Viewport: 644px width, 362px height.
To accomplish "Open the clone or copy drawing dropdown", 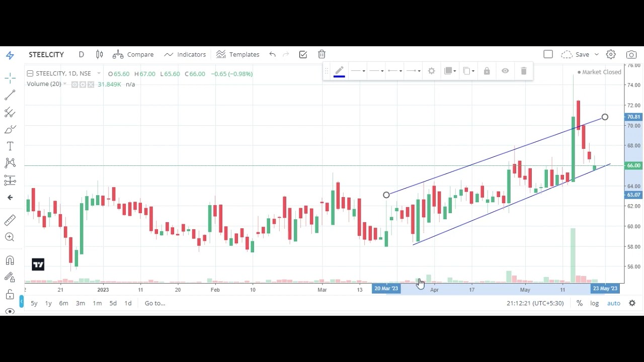I will [468, 71].
